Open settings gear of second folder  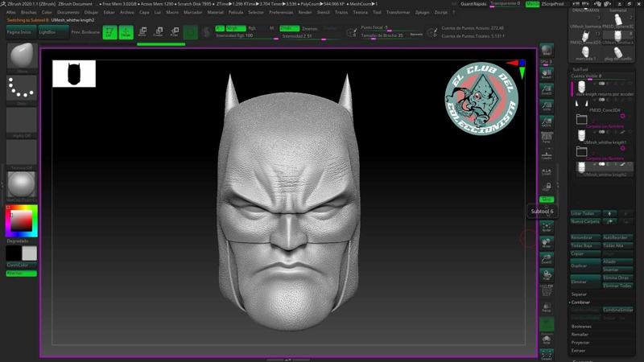[622, 148]
